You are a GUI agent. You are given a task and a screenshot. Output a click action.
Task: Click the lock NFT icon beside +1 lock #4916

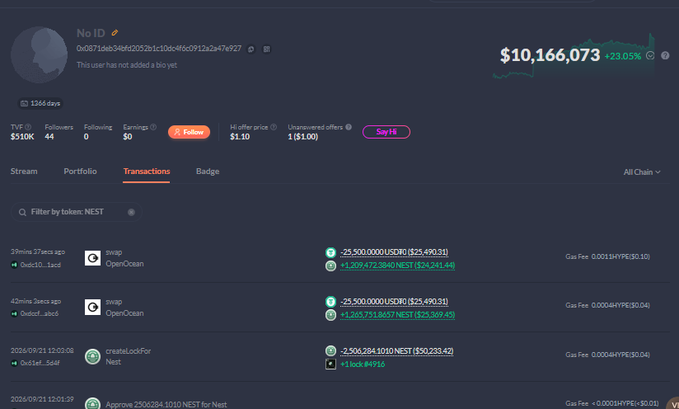click(x=330, y=364)
